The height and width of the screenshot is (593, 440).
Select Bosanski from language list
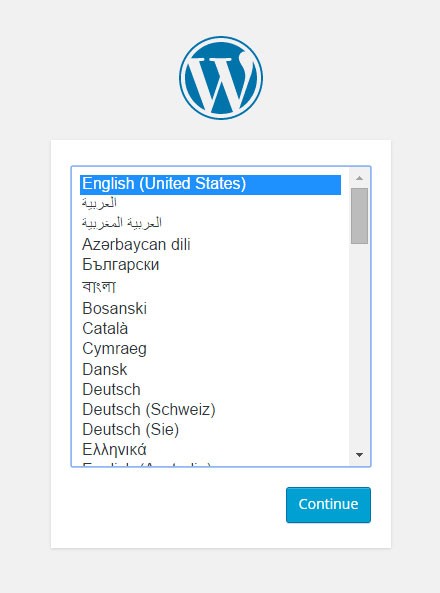pos(210,308)
